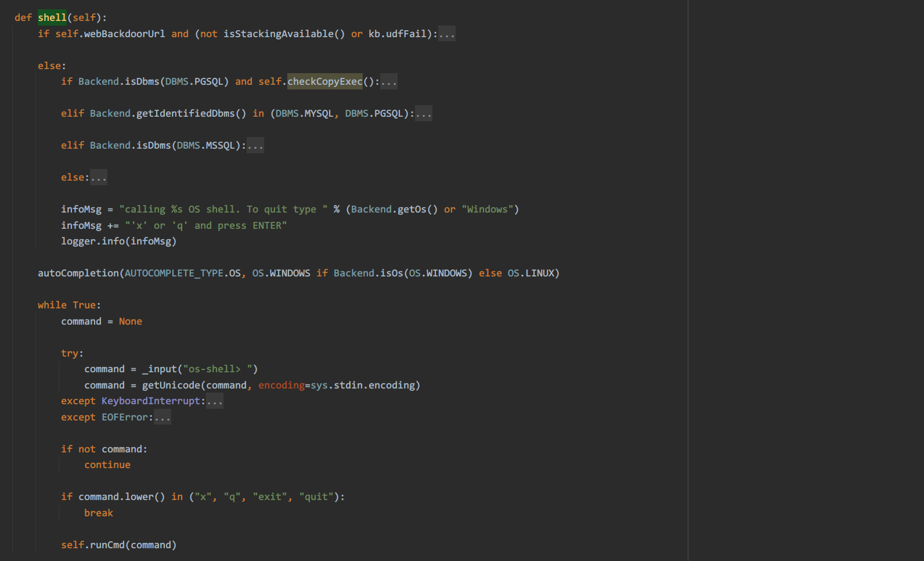Click the try keyword

click(70, 353)
